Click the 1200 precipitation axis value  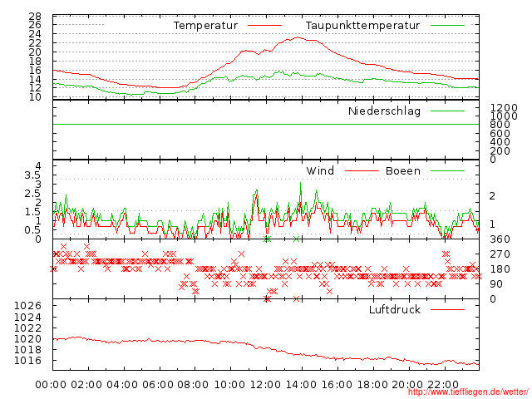[x=504, y=108]
